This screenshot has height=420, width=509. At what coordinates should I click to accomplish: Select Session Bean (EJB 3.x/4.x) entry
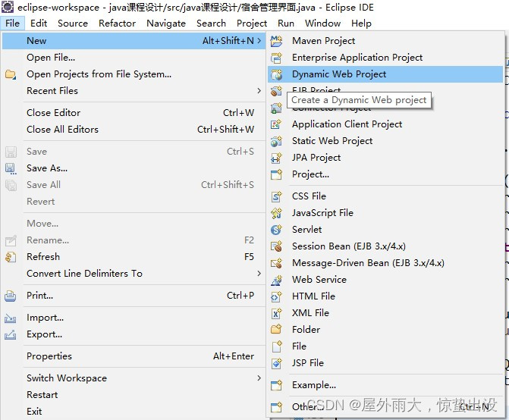tap(385, 246)
